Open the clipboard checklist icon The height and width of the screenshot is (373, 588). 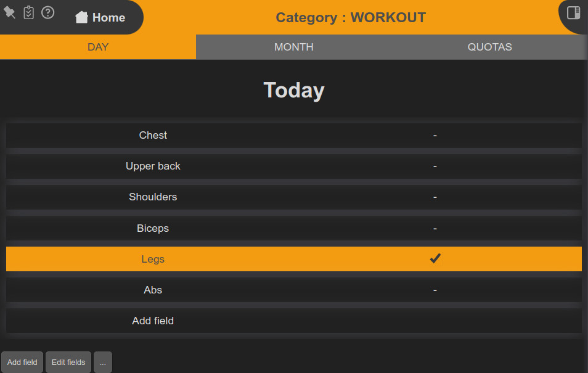click(x=28, y=12)
